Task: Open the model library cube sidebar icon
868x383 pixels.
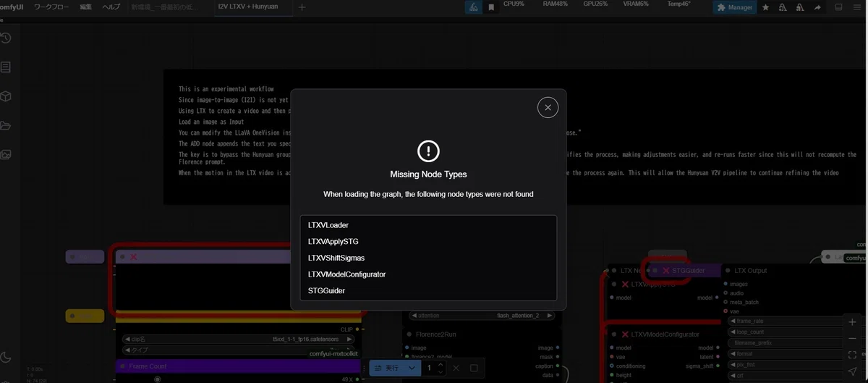Action: pos(6,96)
